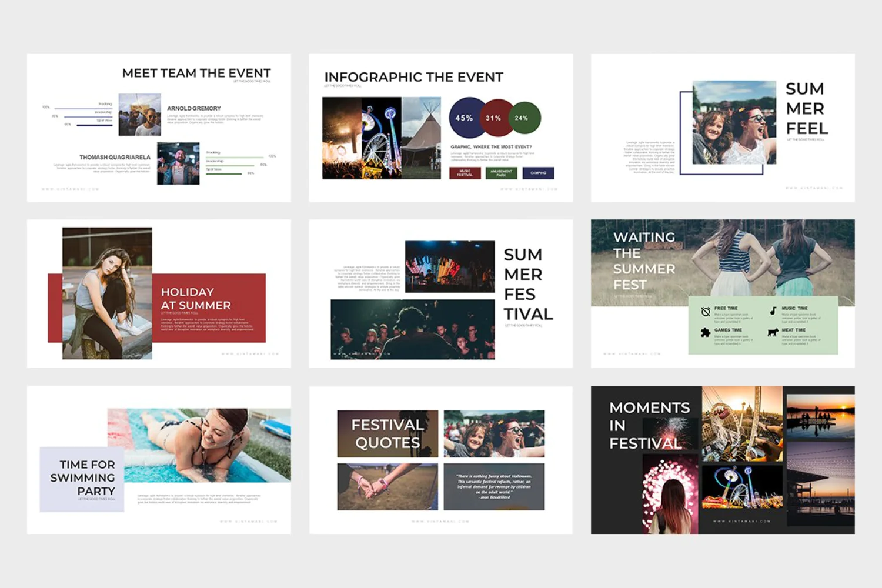Viewport: 882px width, 588px height.
Task: Click the green Amusement Park label button
Action: (x=501, y=173)
